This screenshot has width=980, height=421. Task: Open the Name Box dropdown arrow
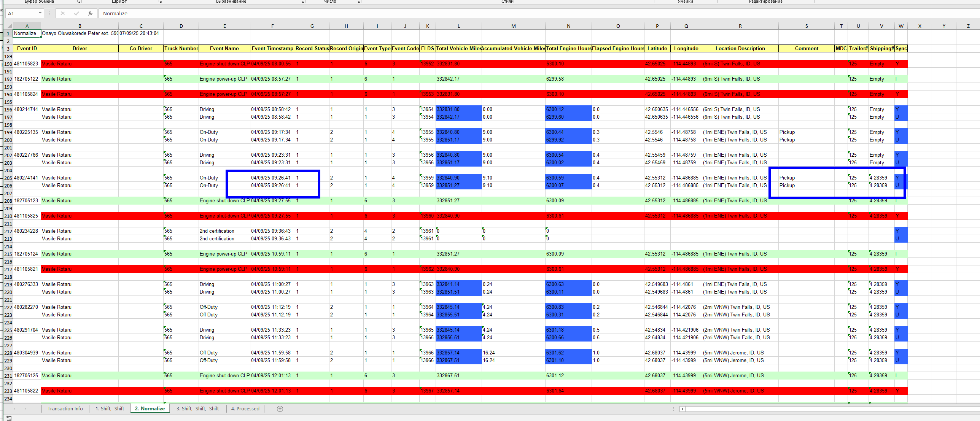[40, 13]
